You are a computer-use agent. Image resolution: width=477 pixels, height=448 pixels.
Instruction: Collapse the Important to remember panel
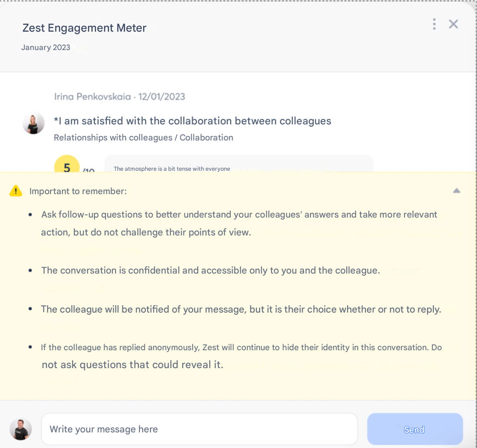[x=456, y=191]
